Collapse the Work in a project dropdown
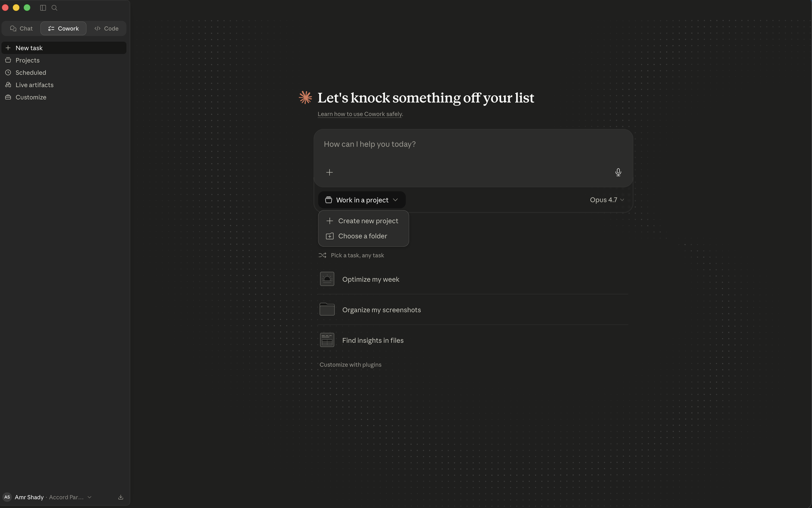Screen dimensions: 812x508 click(x=362, y=200)
